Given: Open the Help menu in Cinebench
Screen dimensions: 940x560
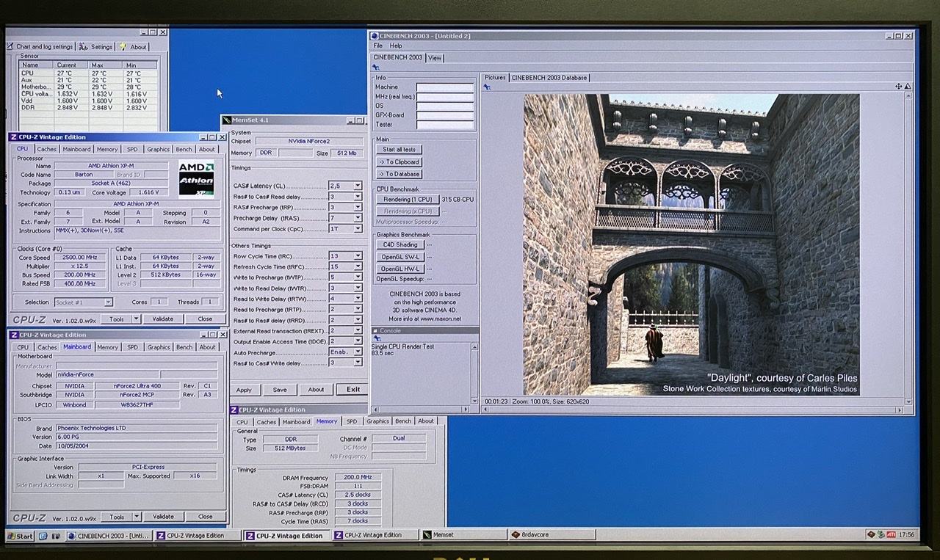Looking at the screenshot, I should (x=396, y=46).
